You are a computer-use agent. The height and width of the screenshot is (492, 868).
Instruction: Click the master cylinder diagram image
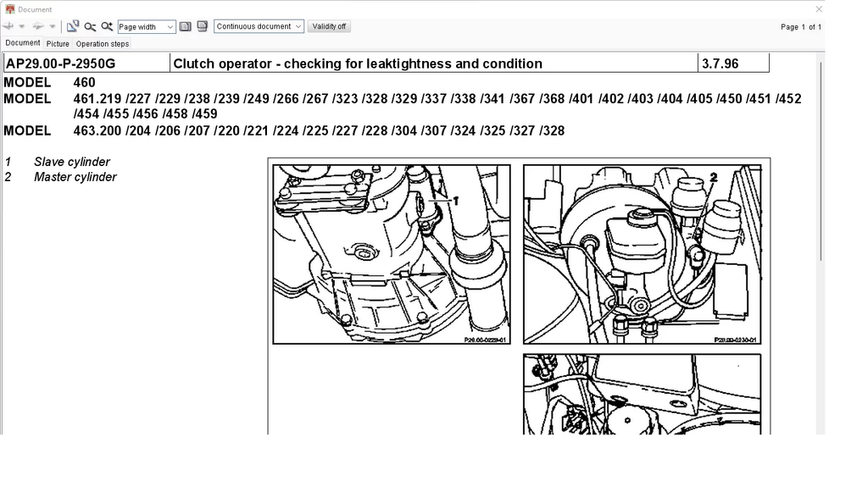click(642, 254)
